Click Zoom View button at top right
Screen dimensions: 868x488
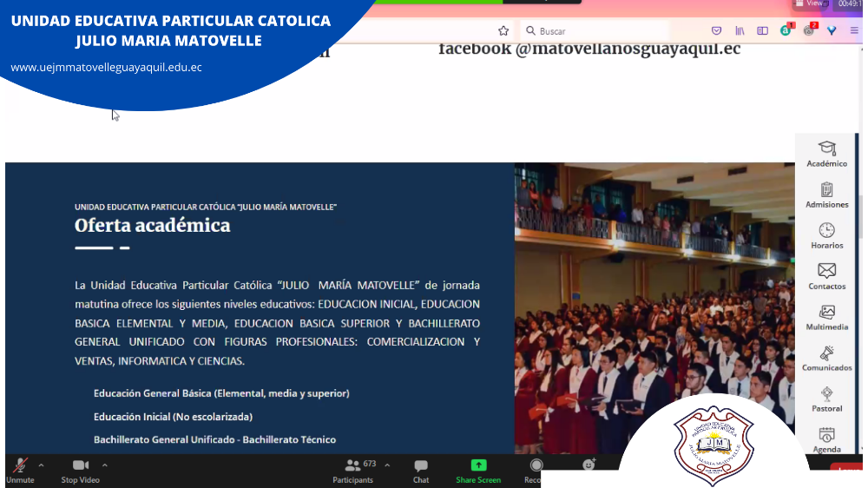coord(811,3)
